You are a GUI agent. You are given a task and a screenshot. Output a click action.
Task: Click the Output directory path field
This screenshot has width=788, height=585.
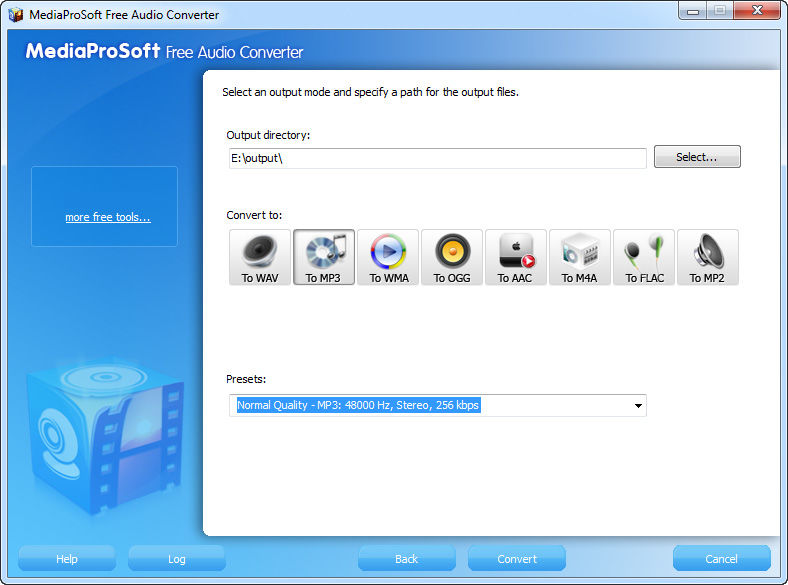(438, 158)
